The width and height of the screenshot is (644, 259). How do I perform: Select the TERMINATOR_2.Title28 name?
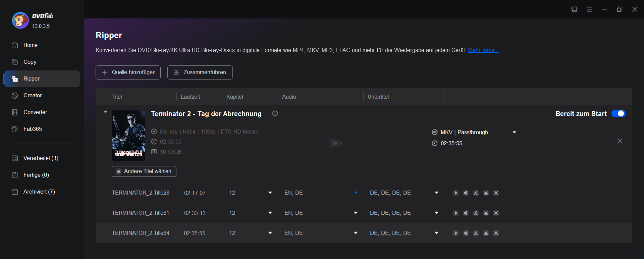click(141, 193)
